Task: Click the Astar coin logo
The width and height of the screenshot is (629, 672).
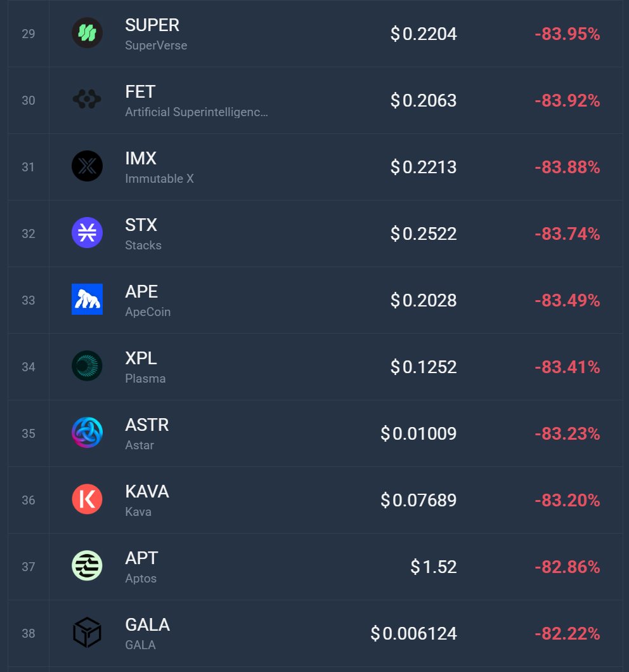Action: pyautogui.click(x=87, y=433)
